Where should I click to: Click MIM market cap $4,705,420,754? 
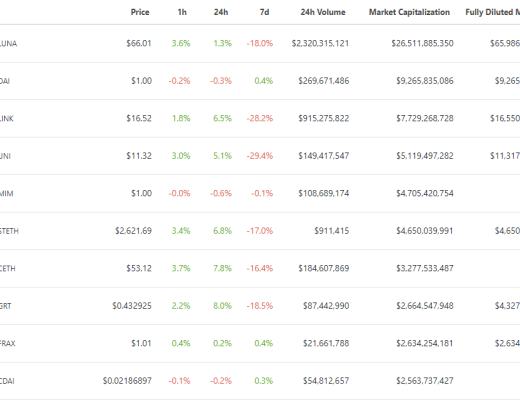point(425,193)
